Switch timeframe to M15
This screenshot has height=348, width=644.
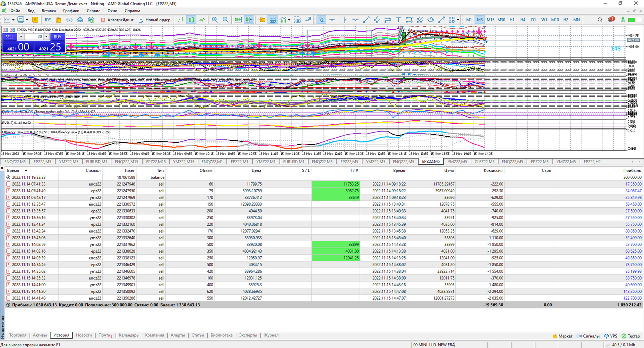tap(490, 20)
